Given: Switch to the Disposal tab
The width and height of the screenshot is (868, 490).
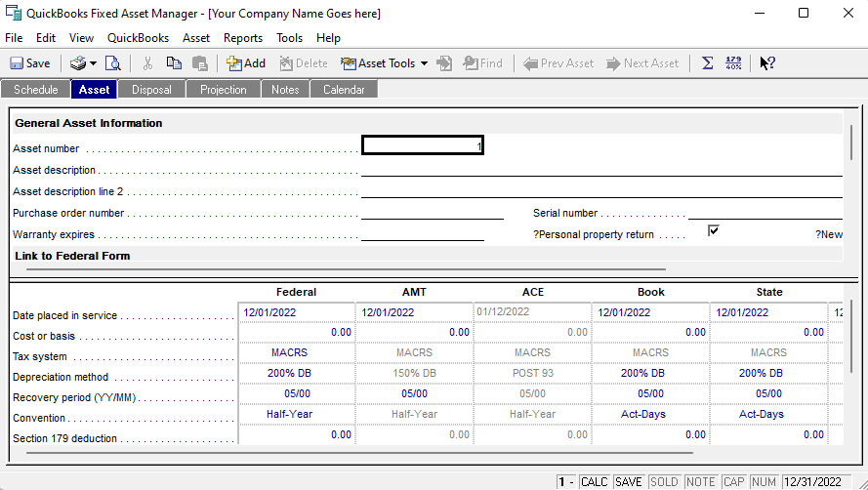Looking at the screenshot, I should point(151,89).
